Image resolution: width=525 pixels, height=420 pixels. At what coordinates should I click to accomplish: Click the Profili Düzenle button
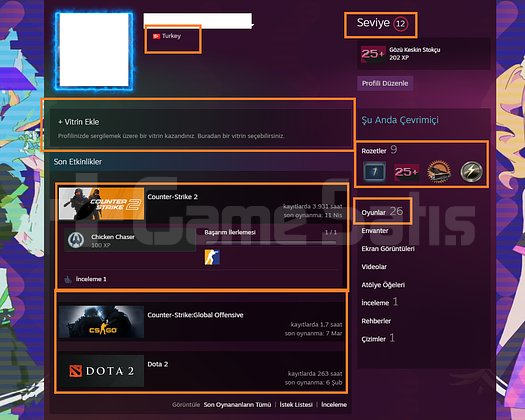click(385, 83)
